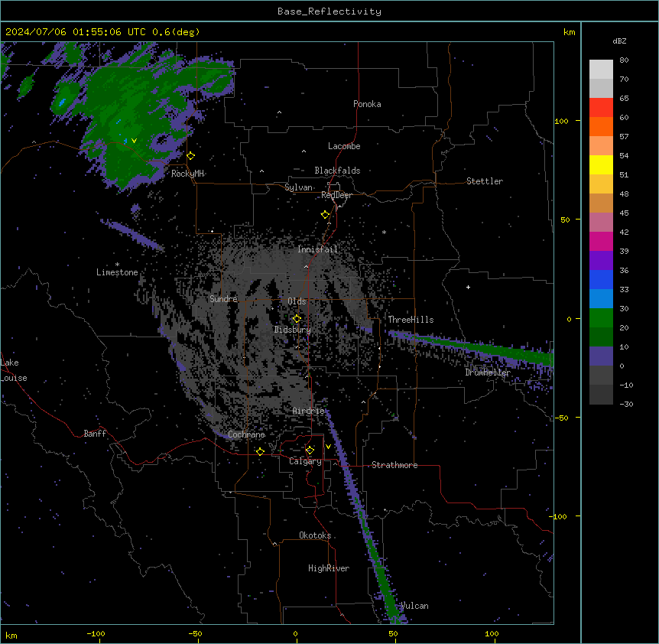659x644 pixels.
Task: Click the Sylvan label
Action: tap(298, 187)
